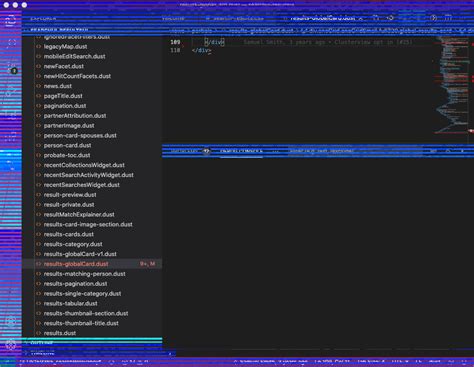Open results-category.dust
Viewport: 474px width, 367px height.
(x=73, y=244)
